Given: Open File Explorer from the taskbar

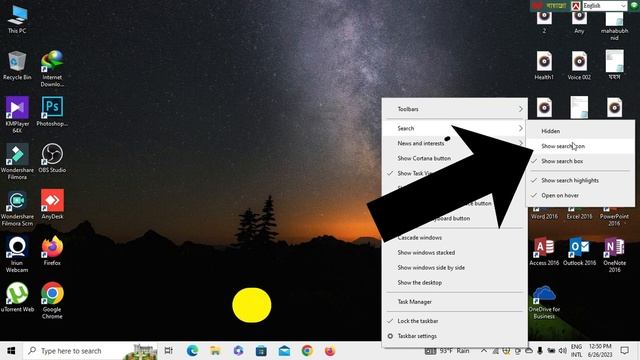Looking at the screenshot, I should click(x=215, y=351).
